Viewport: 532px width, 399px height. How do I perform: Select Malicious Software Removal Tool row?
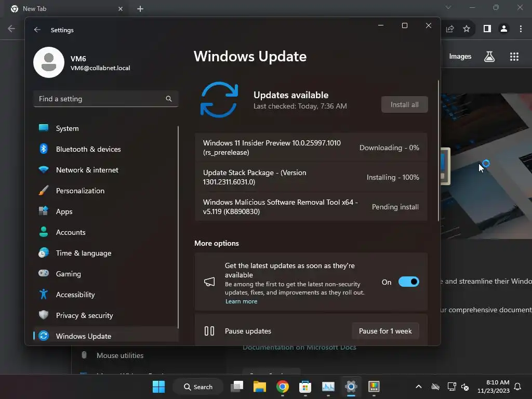click(x=311, y=207)
